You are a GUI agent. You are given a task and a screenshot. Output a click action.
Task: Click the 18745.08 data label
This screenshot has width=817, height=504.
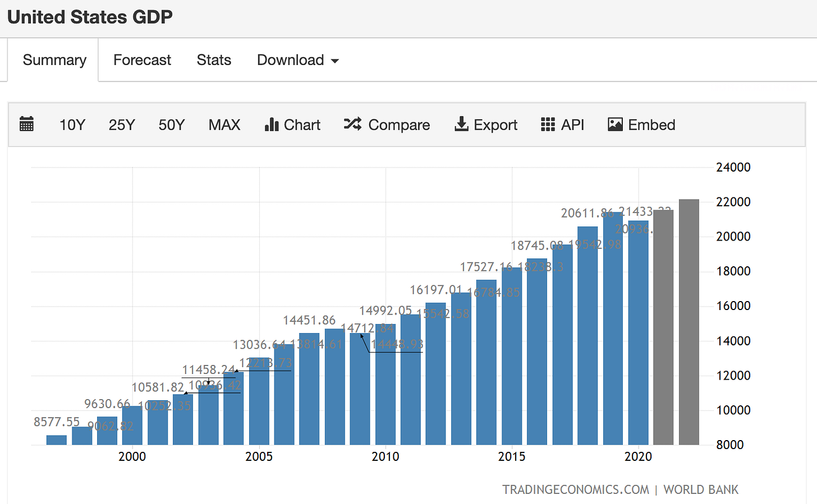[x=537, y=246]
